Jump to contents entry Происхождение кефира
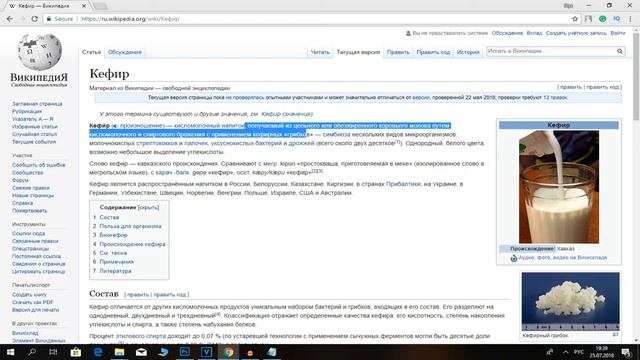 tap(132, 244)
